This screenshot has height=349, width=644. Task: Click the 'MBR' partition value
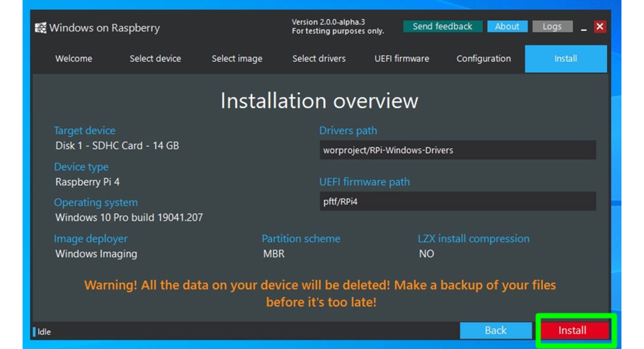[x=274, y=254]
